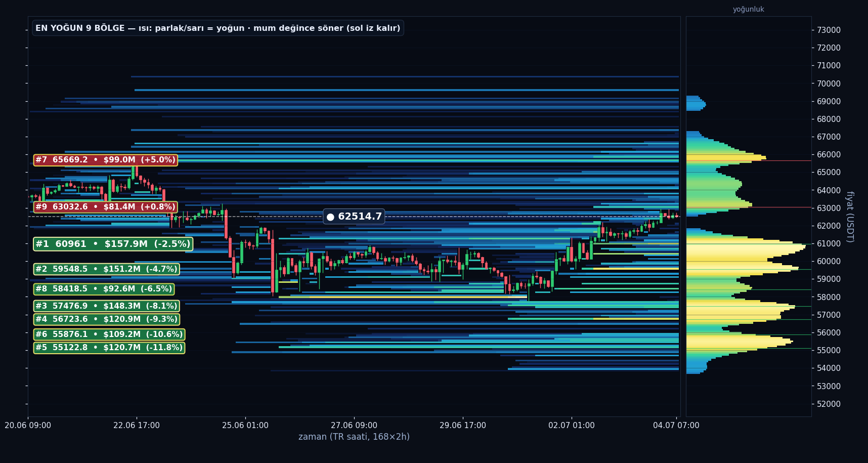Click the 25.06 01:00 time tick

click(245, 426)
